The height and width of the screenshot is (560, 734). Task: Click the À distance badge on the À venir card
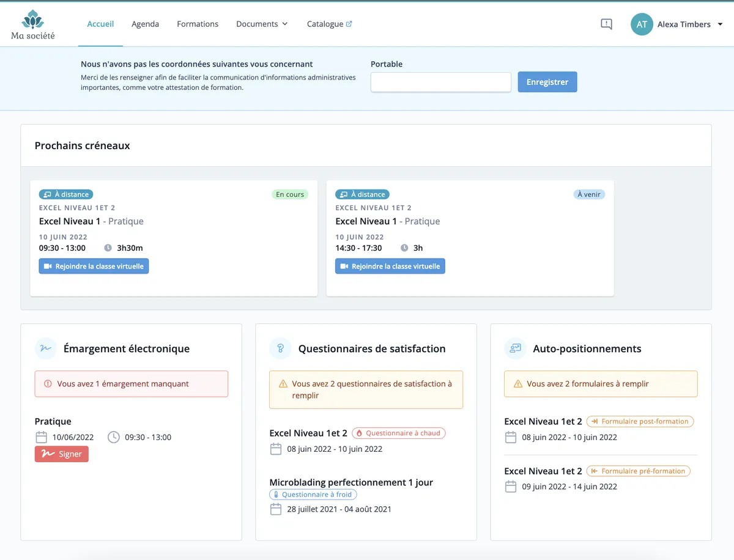coord(362,194)
